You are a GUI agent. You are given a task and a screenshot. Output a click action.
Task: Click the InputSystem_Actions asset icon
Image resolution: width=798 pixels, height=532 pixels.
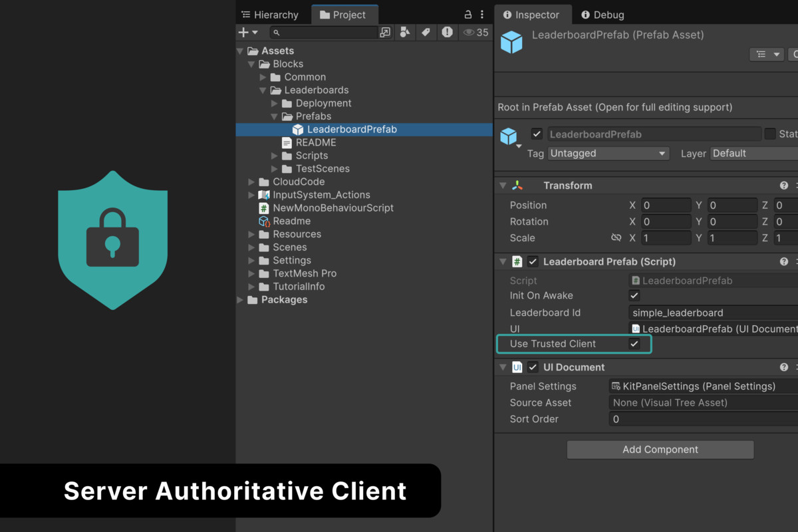(x=264, y=195)
